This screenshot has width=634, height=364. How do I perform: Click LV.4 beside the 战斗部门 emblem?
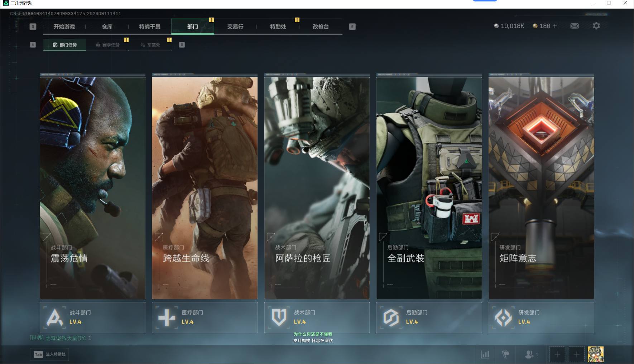pos(75,322)
